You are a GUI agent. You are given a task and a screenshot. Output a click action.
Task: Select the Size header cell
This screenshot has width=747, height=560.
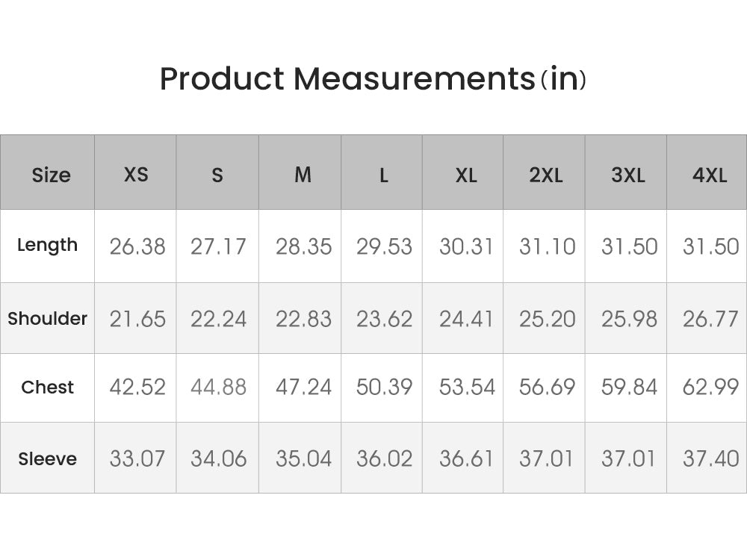(51, 175)
